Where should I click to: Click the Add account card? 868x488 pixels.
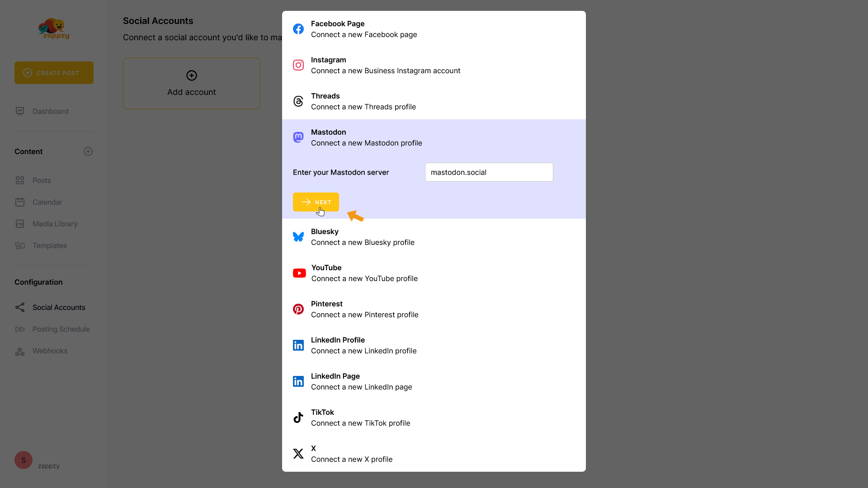coord(192,84)
